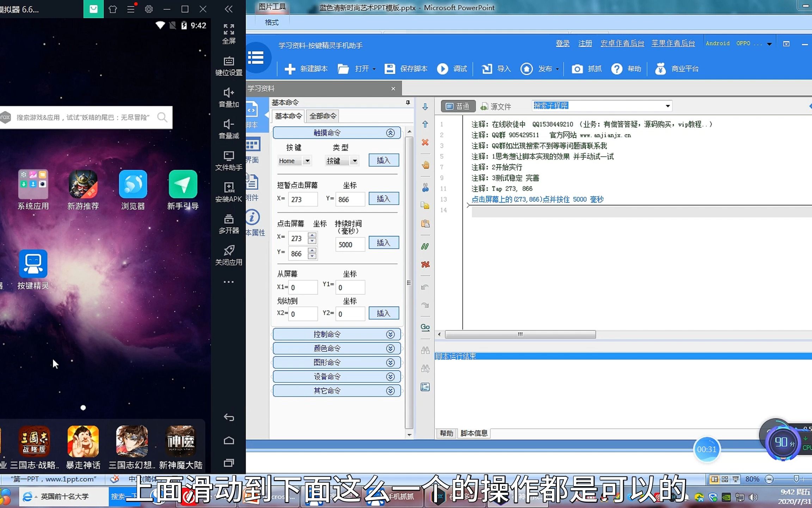
Task: Click the 注册 register link
Action: click(585, 43)
